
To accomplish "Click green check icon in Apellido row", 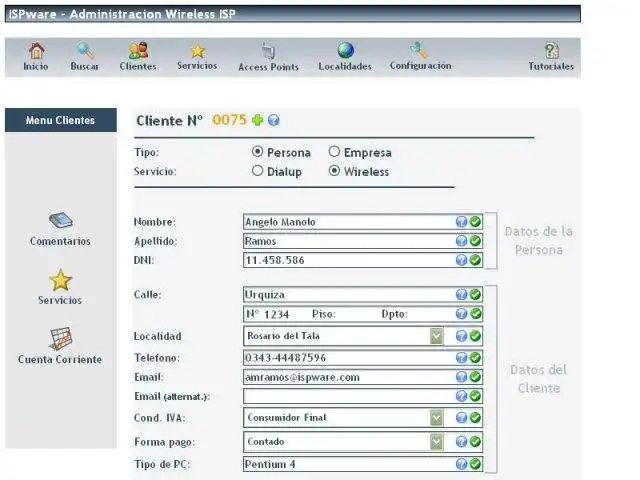I will pos(475,241).
